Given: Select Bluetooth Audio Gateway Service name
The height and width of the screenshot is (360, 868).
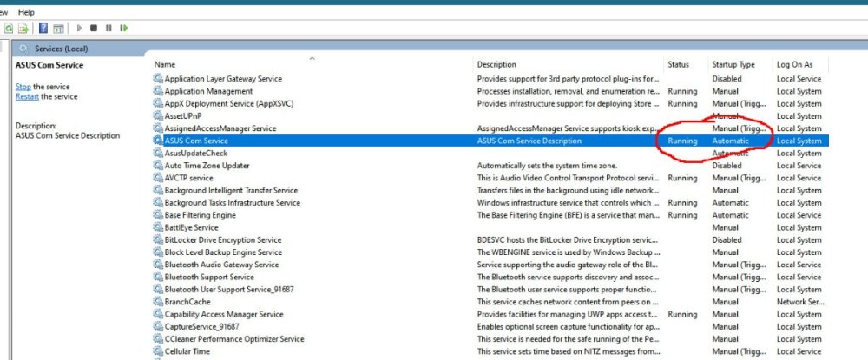Looking at the screenshot, I should (221, 265).
